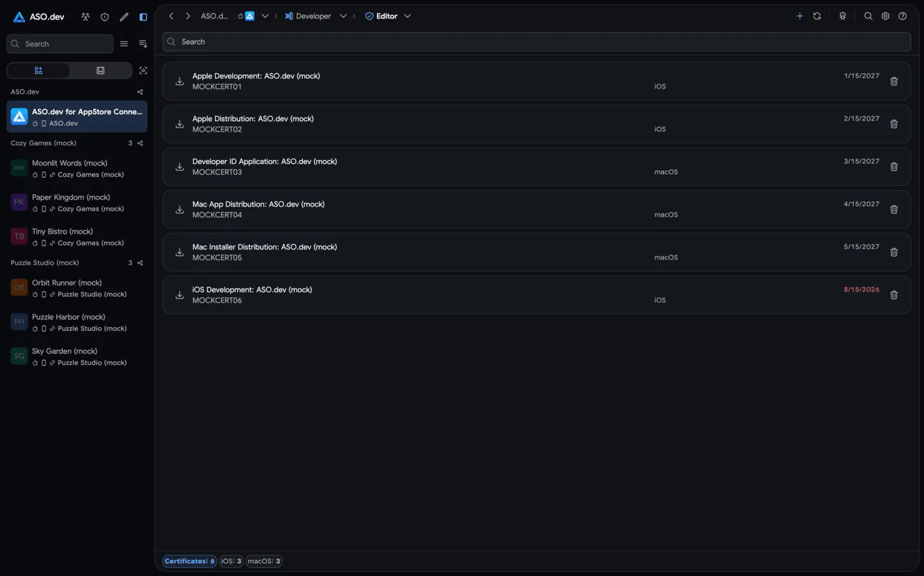The image size is (924, 576).
Task: Toggle the sidebar list view icon
Action: click(x=124, y=44)
